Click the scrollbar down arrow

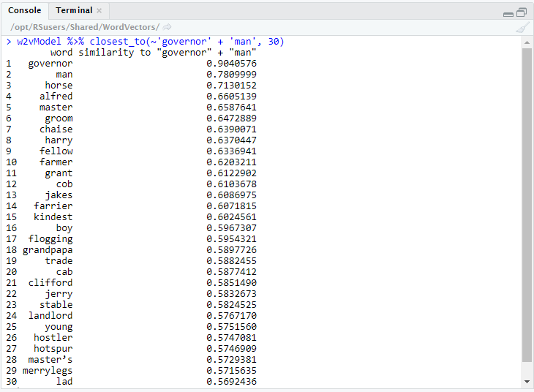tap(527, 382)
